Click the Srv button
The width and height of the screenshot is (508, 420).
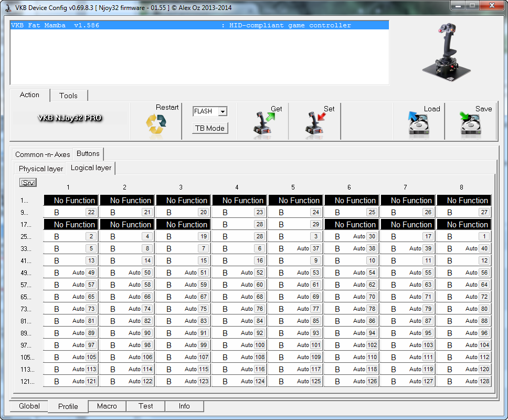point(28,183)
